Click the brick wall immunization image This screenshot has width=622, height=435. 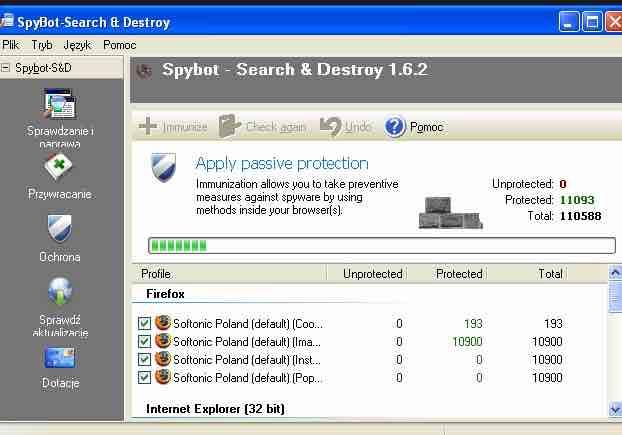click(450, 213)
